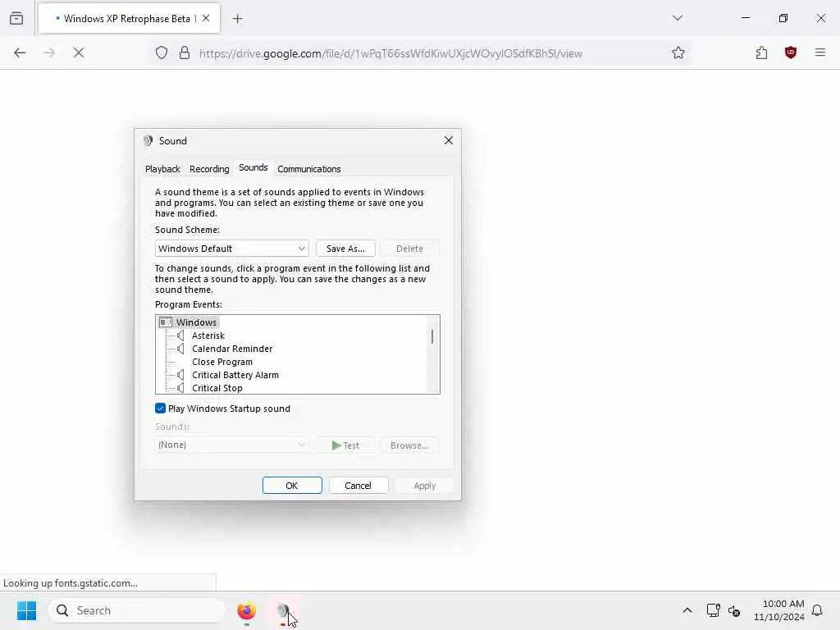Click the Critical Battery Alarm speaker icon

(x=180, y=375)
